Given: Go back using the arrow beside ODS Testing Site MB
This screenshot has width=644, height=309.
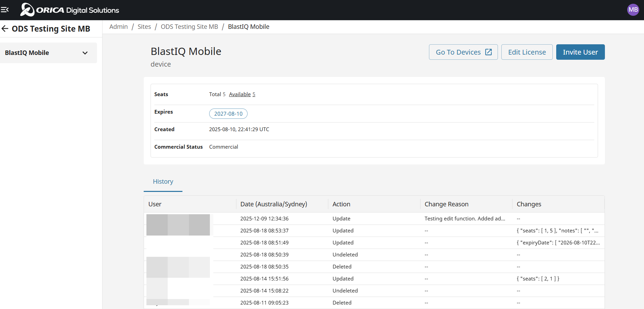Looking at the screenshot, I should point(5,28).
